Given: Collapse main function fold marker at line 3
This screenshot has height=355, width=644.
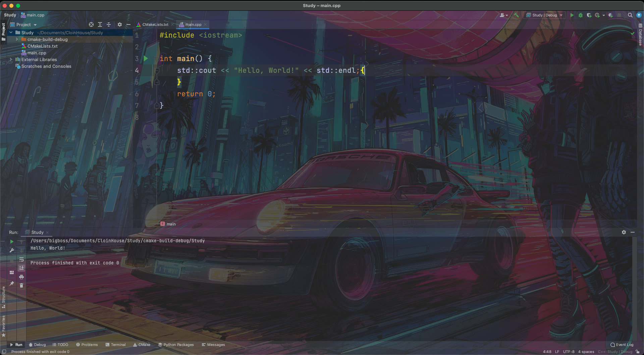Looking at the screenshot, I should tap(157, 58).
